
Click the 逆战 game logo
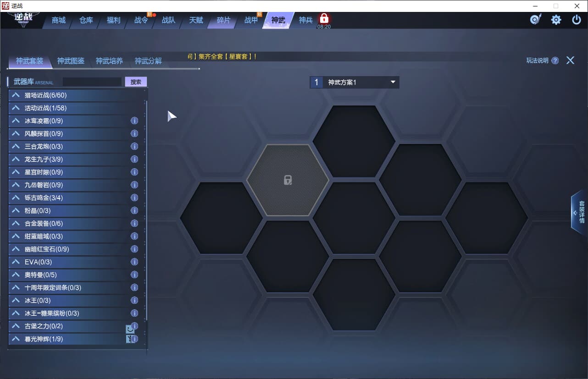(x=24, y=20)
